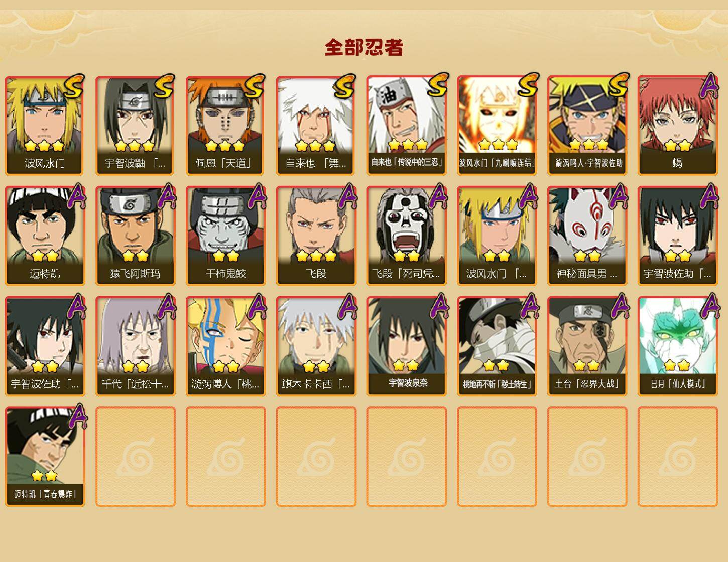Select the 桃地再不斩「秽土转生」 card
Viewport: 728px width, 562px height.
[x=497, y=346]
